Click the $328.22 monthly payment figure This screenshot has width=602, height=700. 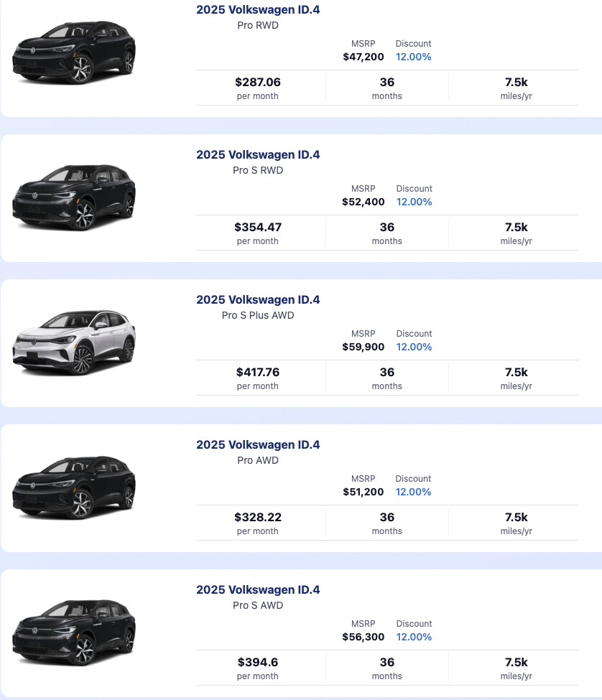[x=258, y=517]
